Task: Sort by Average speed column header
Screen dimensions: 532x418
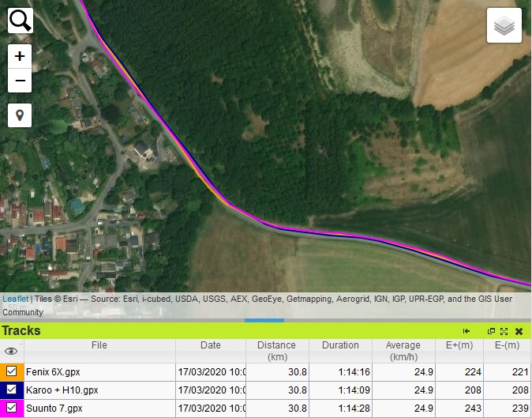Action: (403, 351)
